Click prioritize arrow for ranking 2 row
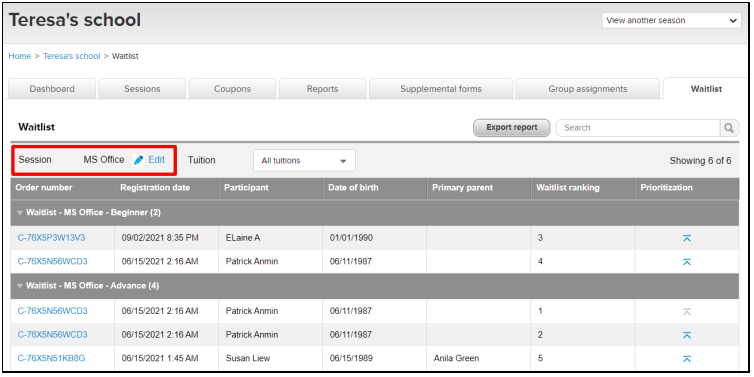The height and width of the screenshot is (377, 754). [x=687, y=335]
